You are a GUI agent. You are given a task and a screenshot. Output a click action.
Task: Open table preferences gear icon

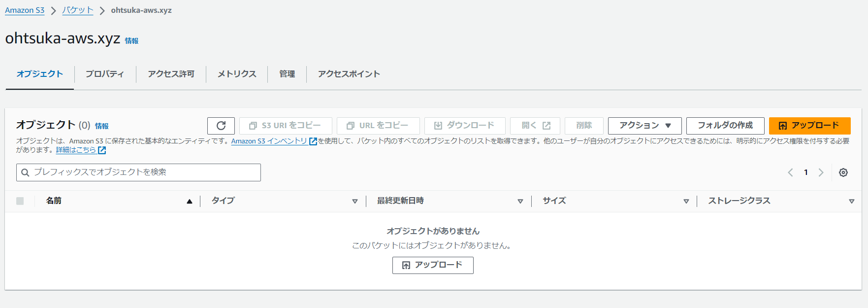[x=843, y=172]
